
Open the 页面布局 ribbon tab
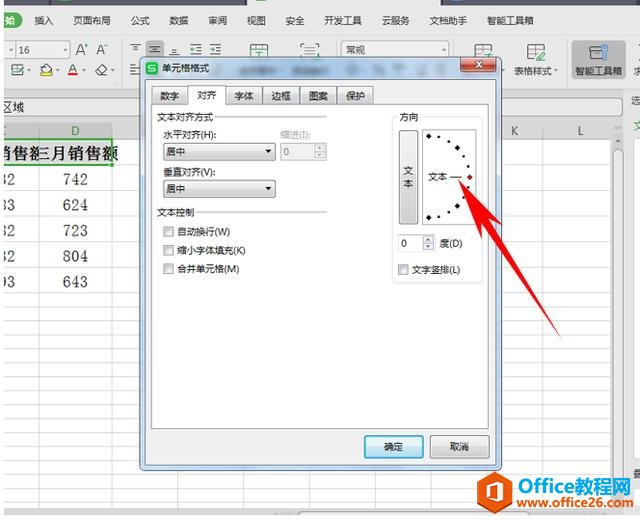click(x=92, y=20)
